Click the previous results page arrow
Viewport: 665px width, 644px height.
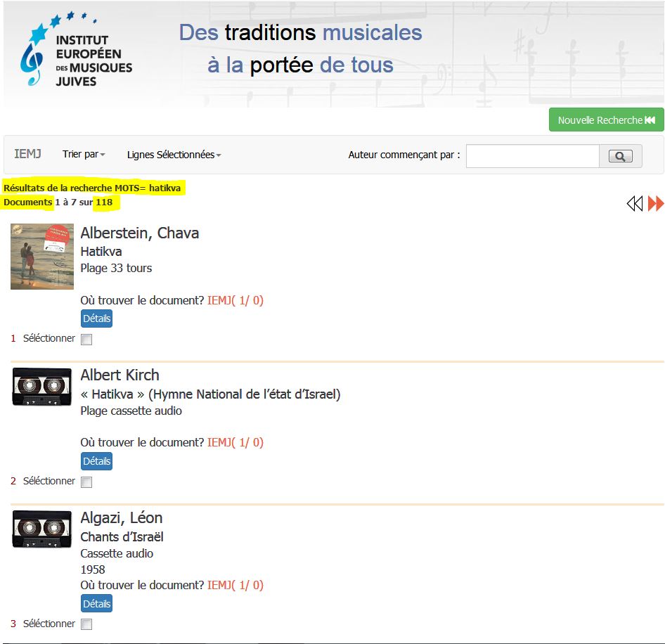635,204
